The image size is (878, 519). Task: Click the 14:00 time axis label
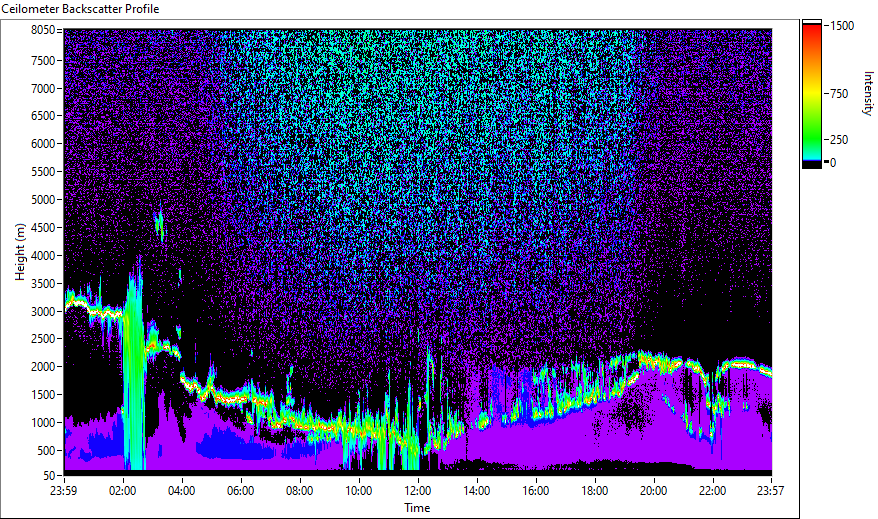(x=477, y=491)
